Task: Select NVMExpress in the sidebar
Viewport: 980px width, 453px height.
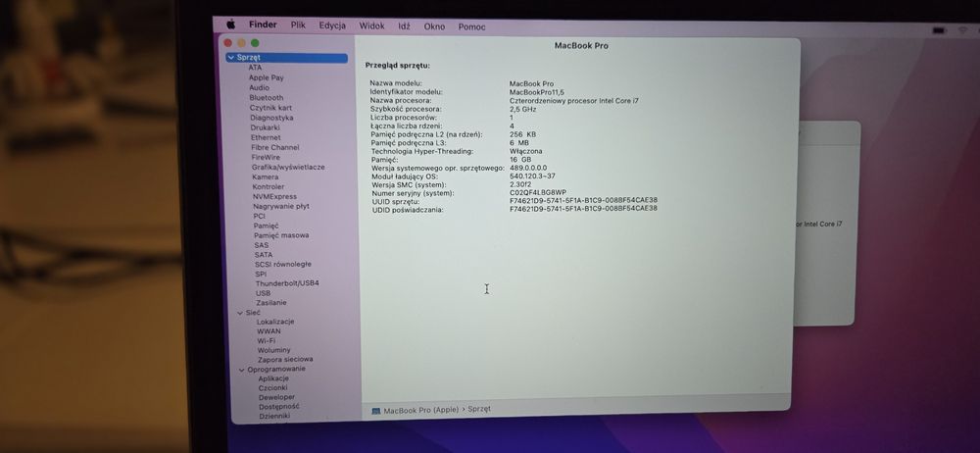Action: point(275,196)
